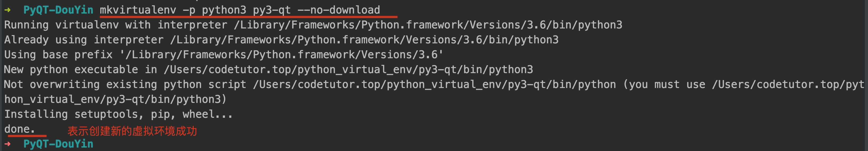Click the -p flag in the command

pos(189,10)
